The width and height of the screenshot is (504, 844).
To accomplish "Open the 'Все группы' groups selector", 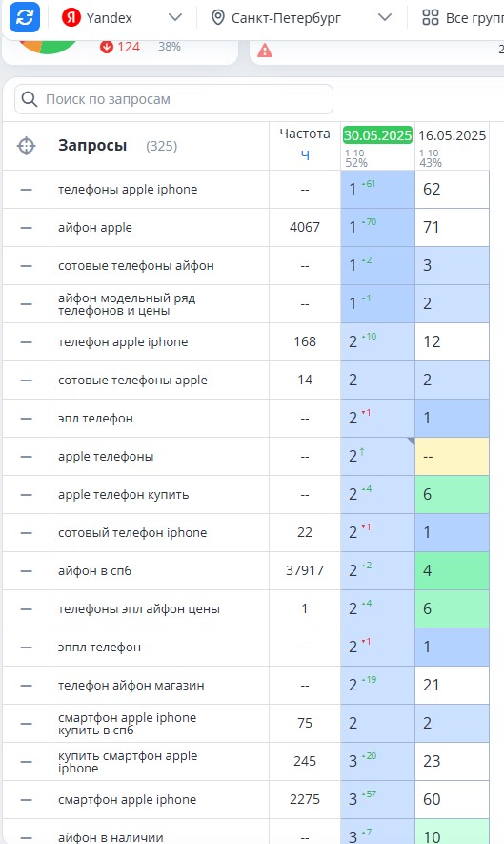I will coord(463,18).
